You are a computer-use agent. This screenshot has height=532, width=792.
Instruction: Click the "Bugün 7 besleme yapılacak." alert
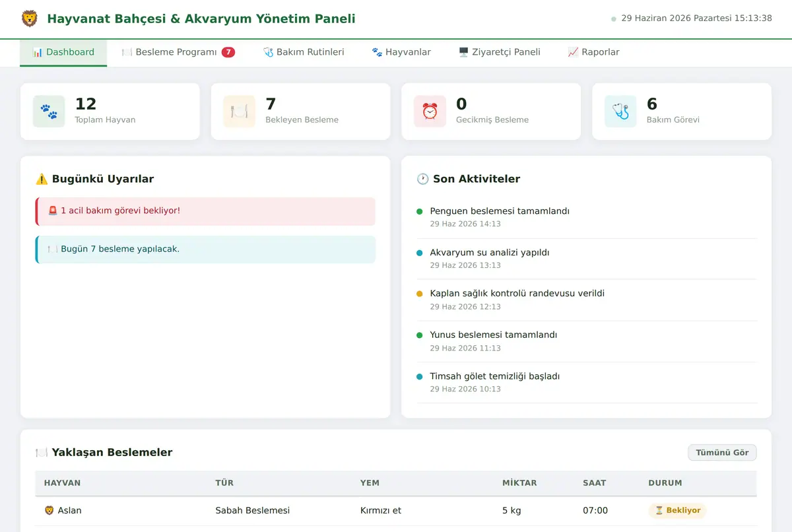click(205, 249)
